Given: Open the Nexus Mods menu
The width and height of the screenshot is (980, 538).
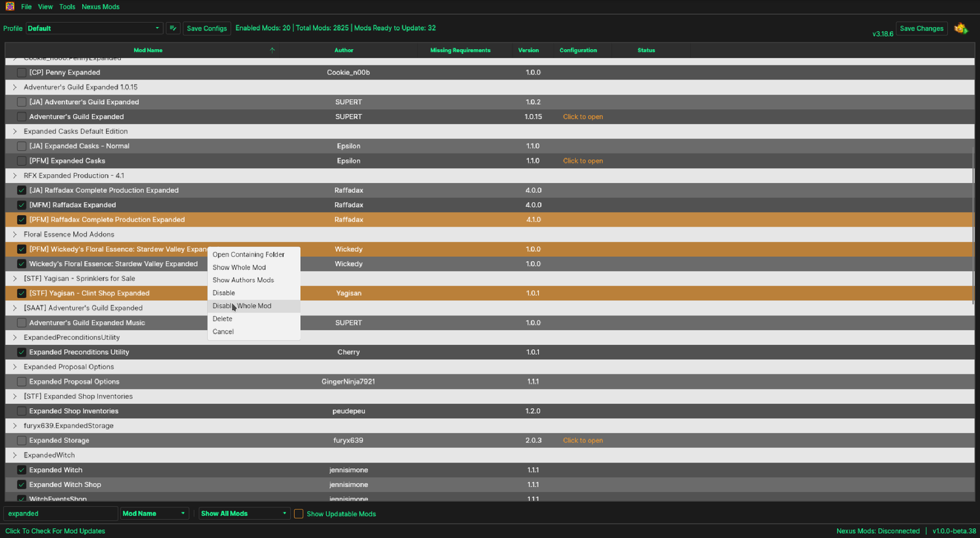Looking at the screenshot, I should [100, 7].
